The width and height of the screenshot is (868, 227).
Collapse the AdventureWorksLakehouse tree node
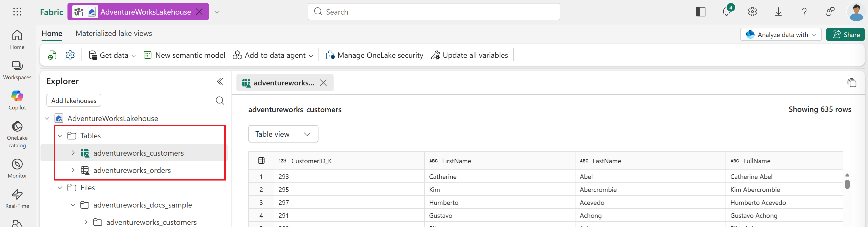point(47,118)
